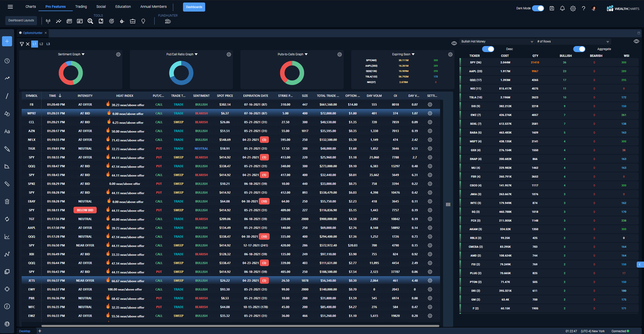Switch to the Desktop workspace tab

(x=25, y=331)
